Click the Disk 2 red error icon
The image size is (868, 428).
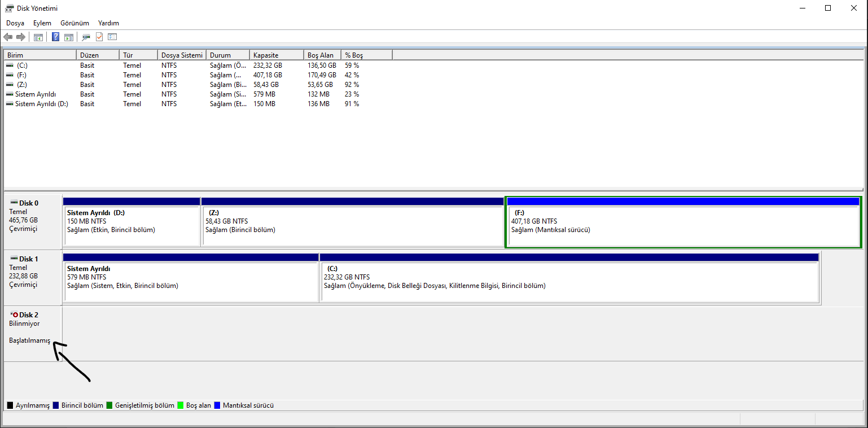point(14,315)
